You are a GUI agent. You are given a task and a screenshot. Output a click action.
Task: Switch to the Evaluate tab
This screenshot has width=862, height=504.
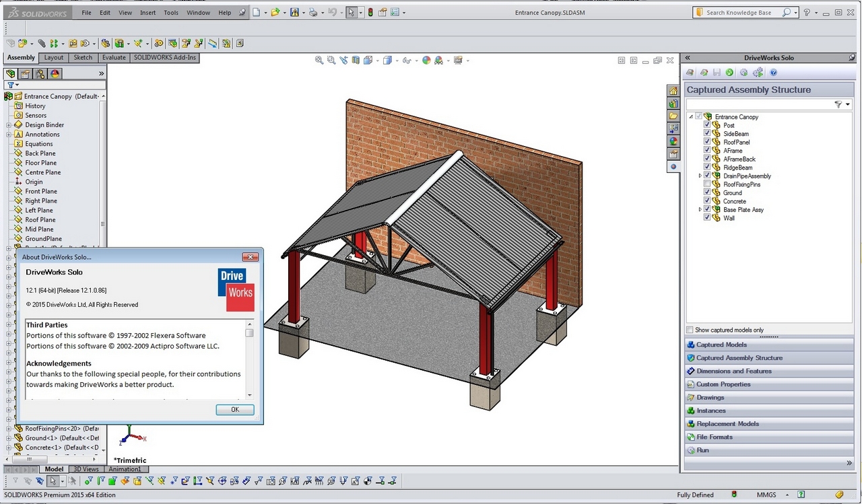114,57
